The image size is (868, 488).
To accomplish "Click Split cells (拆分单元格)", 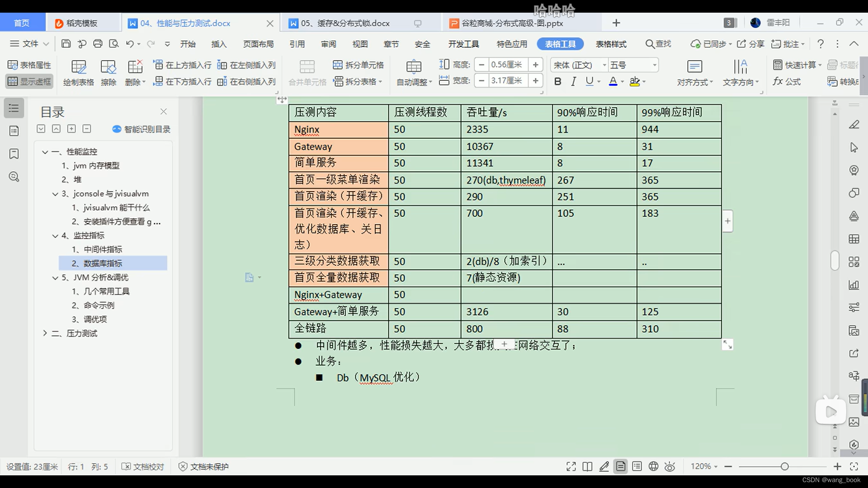I will pos(358,65).
